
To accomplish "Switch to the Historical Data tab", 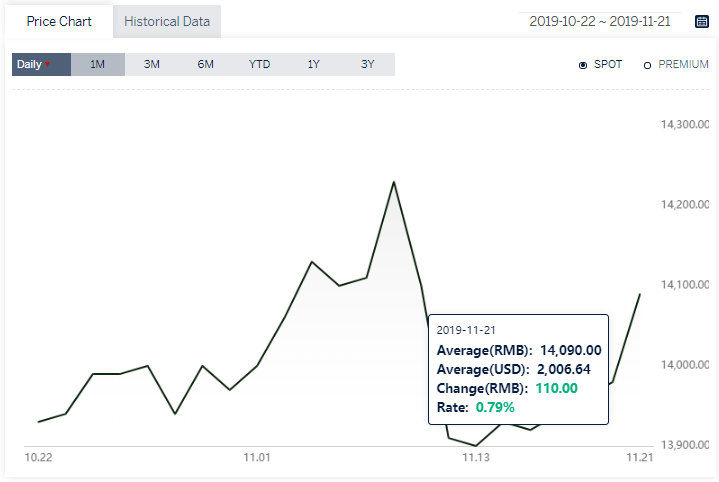I will point(167,22).
